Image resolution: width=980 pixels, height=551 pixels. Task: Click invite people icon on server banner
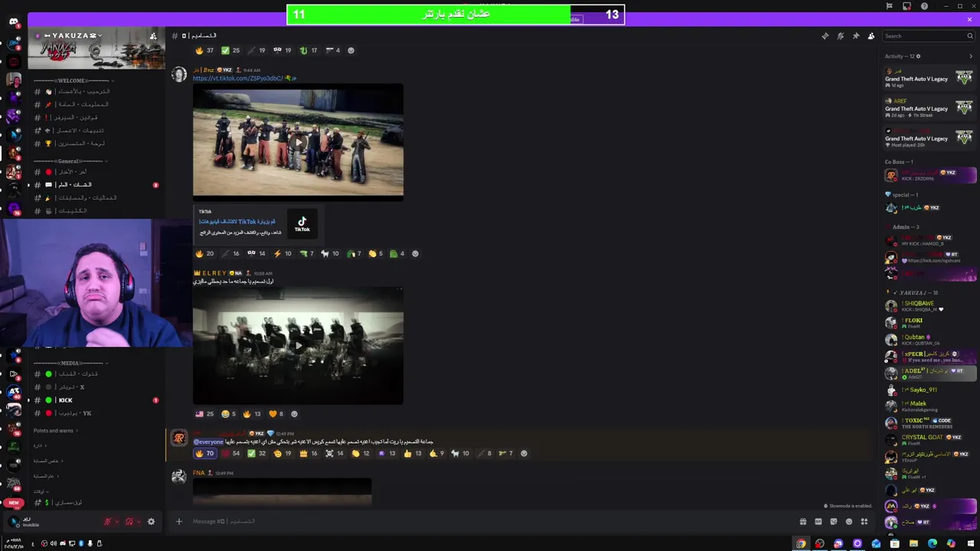(153, 36)
